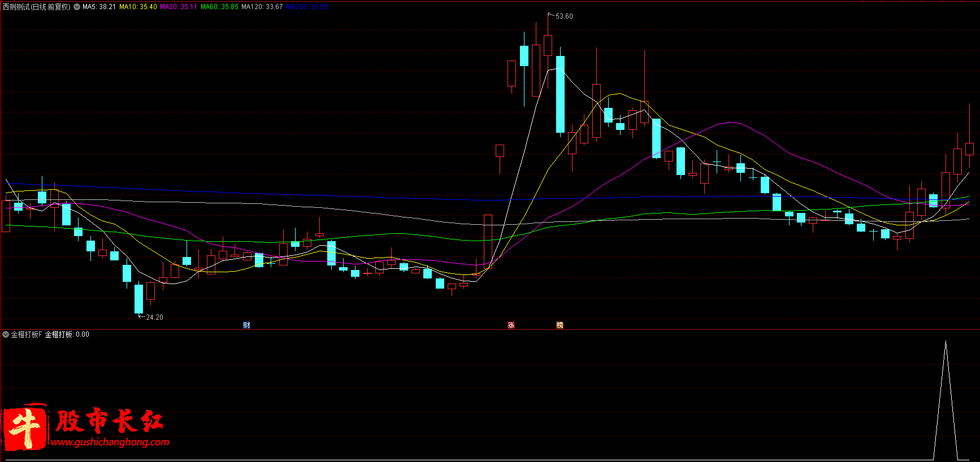Click the 金稽打板: 0.00 indicator value
980x462 pixels.
67,334
